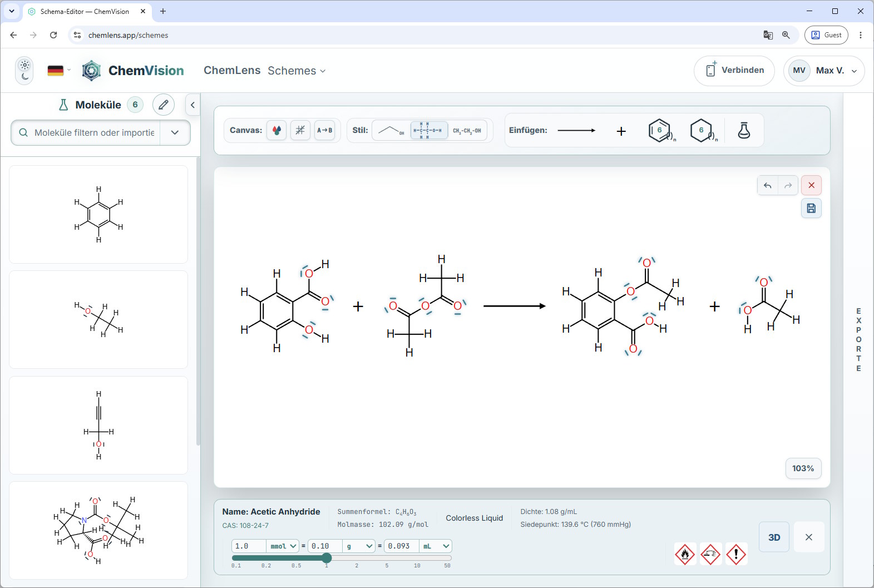Click the Moleküle count badge 6

[x=135, y=105]
